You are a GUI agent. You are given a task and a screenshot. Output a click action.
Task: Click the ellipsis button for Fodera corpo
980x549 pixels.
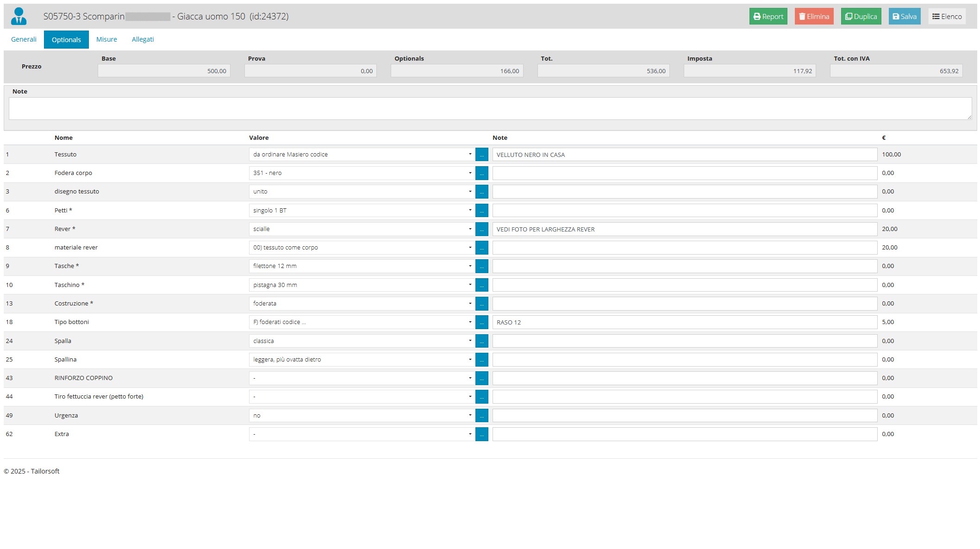pyautogui.click(x=481, y=173)
